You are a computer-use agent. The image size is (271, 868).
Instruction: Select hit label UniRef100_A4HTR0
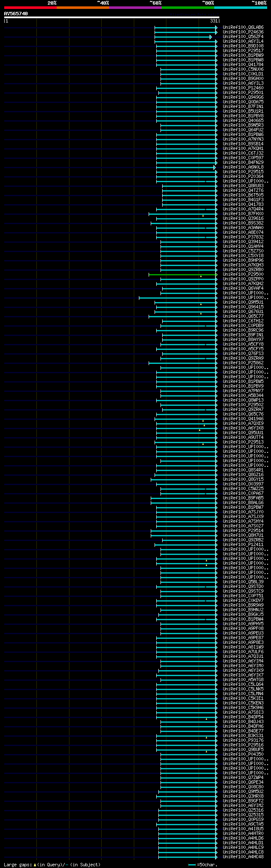[x=243, y=834]
